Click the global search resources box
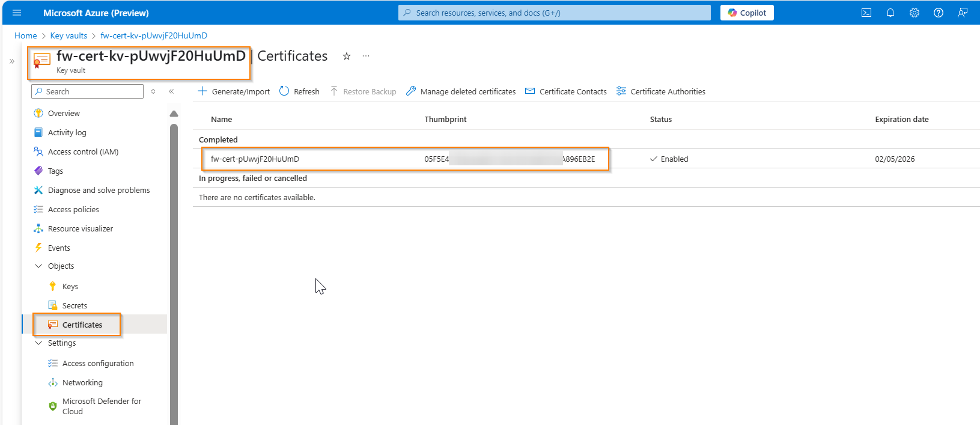Viewport: 980px width, 425px height. tap(554, 13)
